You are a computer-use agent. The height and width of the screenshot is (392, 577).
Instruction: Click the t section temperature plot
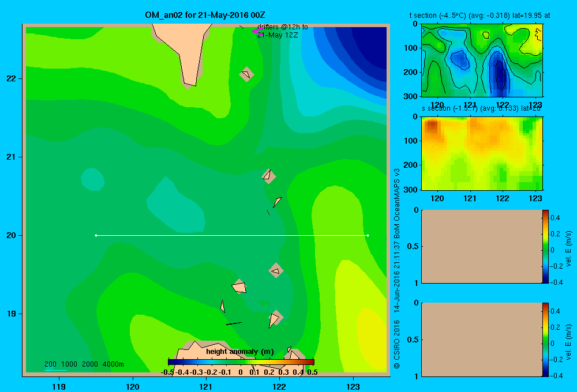(482, 61)
